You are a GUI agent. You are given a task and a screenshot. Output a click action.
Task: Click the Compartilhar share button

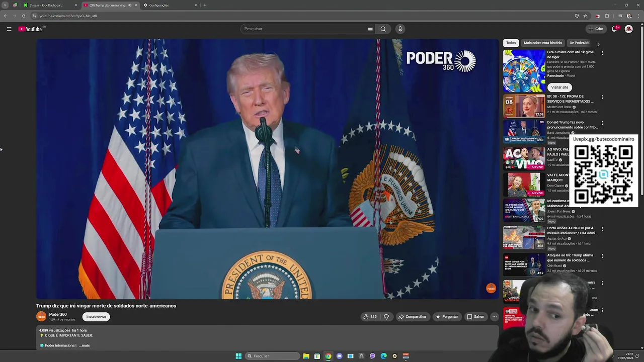[x=413, y=317]
